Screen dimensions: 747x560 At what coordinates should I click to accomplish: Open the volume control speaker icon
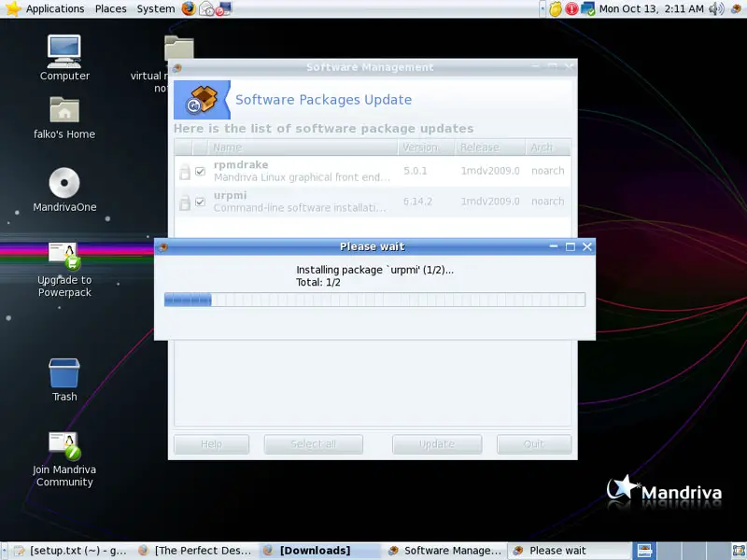click(x=716, y=8)
